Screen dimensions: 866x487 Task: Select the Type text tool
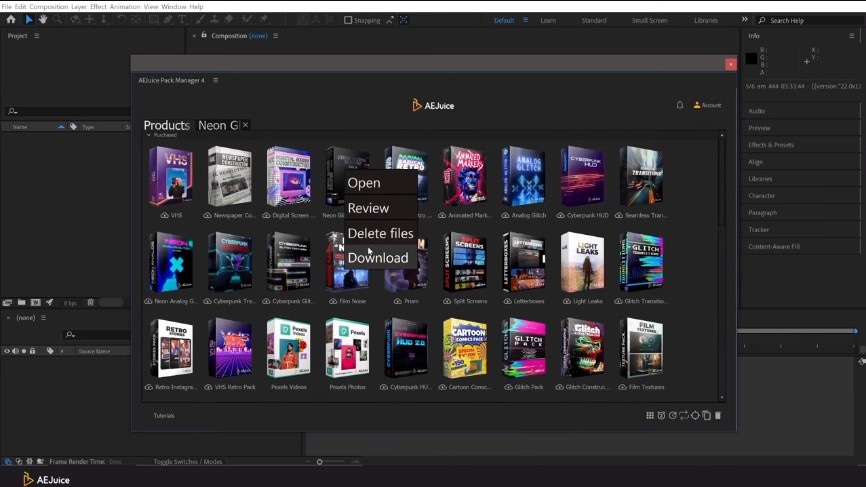click(182, 19)
